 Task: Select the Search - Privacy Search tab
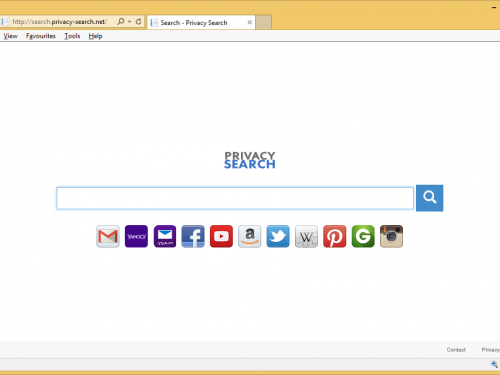pyautogui.click(x=201, y=22)
